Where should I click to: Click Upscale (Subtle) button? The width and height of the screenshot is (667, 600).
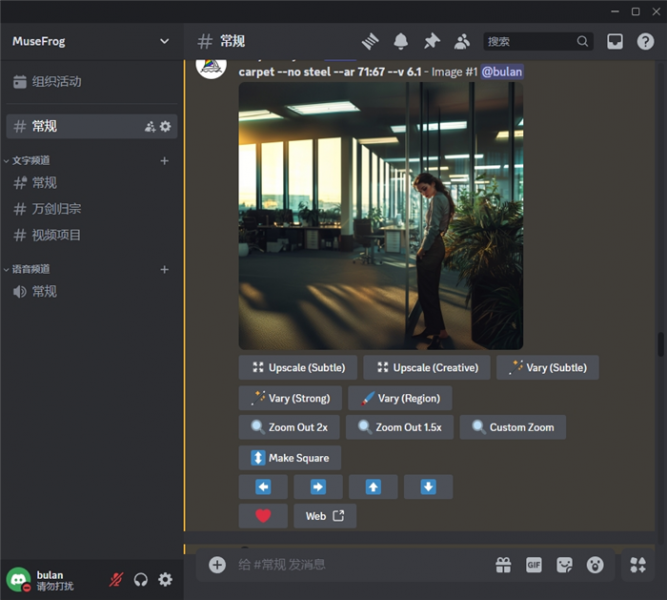pyautogui.click(x=298, y=367)
